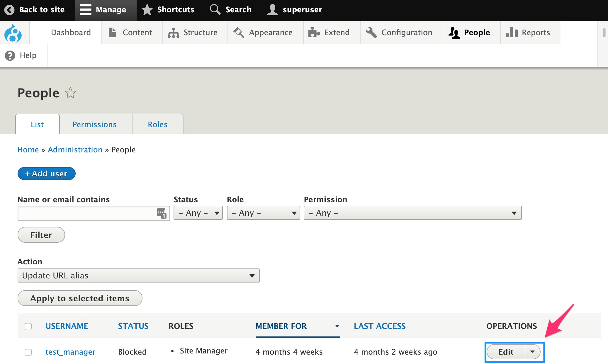Switch to the Permissions tab
Image resolution: width=608 pixels, height=364 pixels.
coord(94,125)
